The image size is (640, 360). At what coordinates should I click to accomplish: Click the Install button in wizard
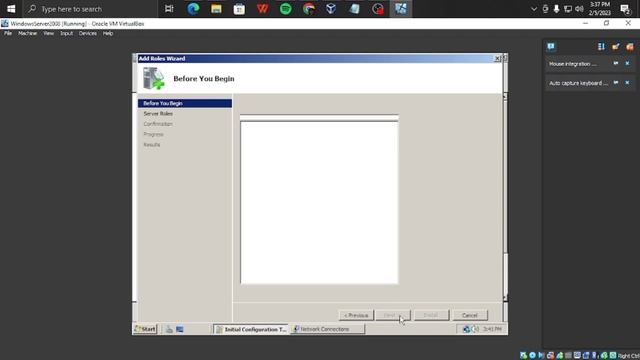431,315
